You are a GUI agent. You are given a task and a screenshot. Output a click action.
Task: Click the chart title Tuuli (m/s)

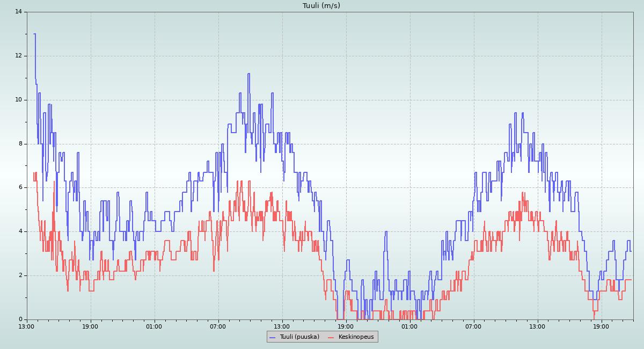pyautogui.click(x=321, y=6)
